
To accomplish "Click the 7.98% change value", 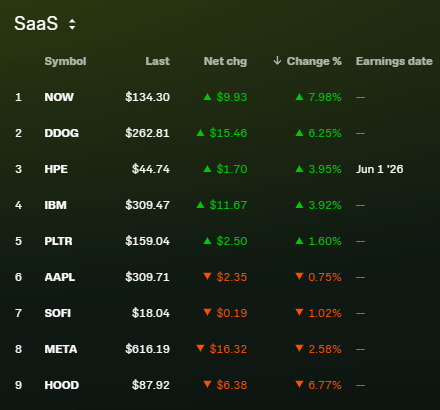I will point(325,97).
